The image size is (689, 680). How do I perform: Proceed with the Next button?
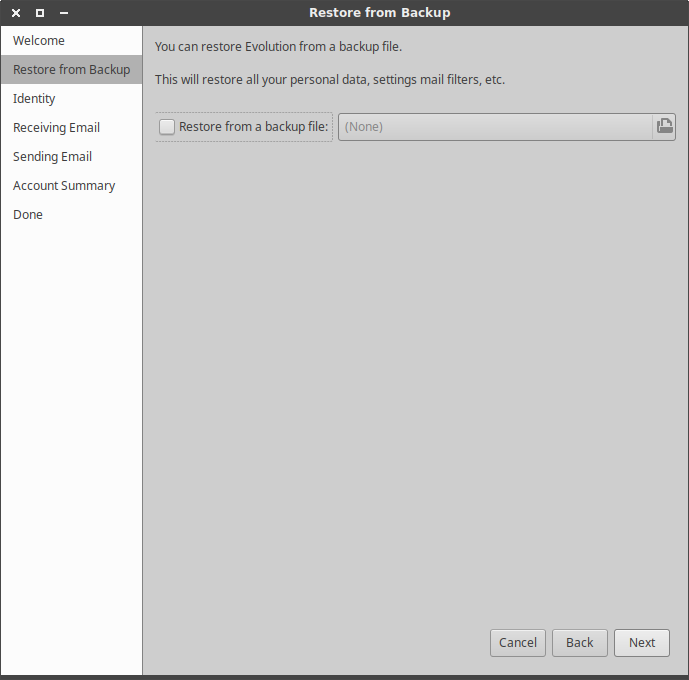642,643
